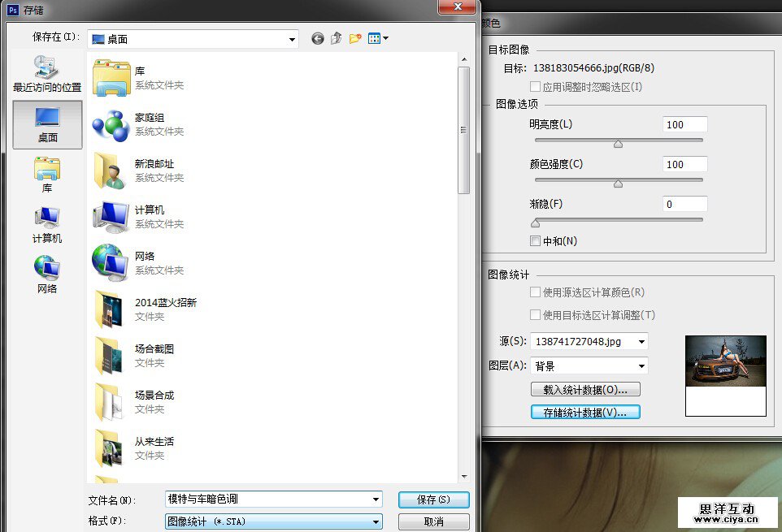Open the 图层 layer dropdown
The height and width of the screenshot is (532, 782).
click(x=641, y=366)
